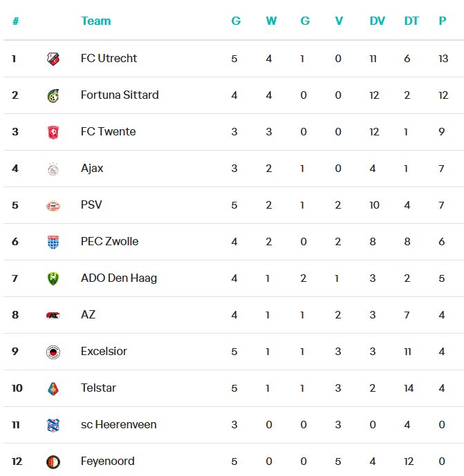Click the FC Twente red crest
Viewport: 464px width, 476px height.
click(x=53, y=133)
